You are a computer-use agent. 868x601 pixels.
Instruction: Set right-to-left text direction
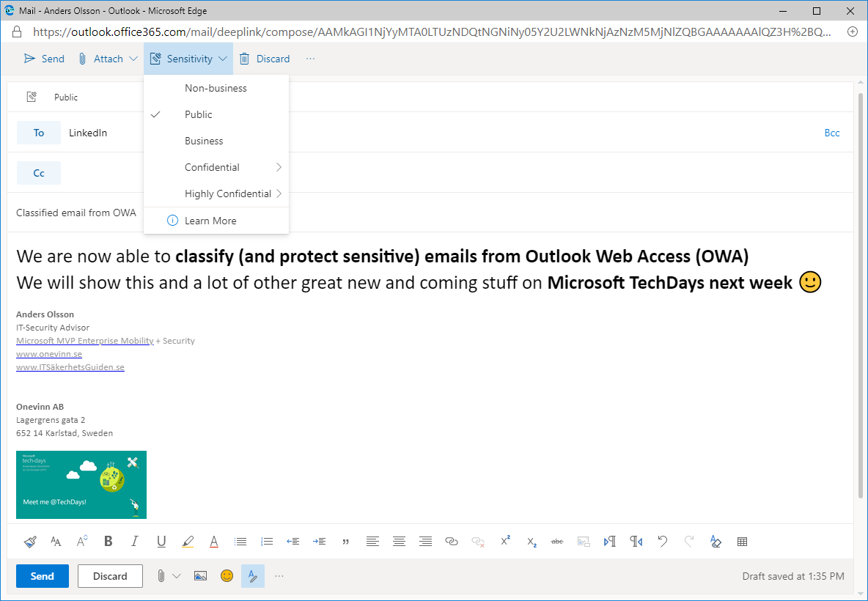636,542
